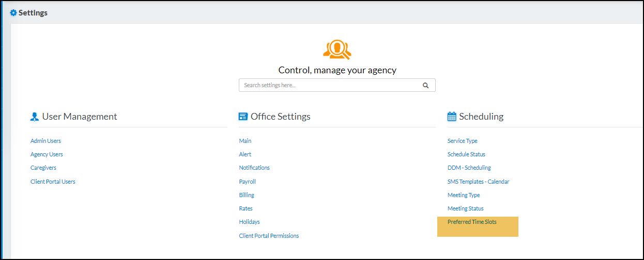Open Admin Users settings

(45, 141)
